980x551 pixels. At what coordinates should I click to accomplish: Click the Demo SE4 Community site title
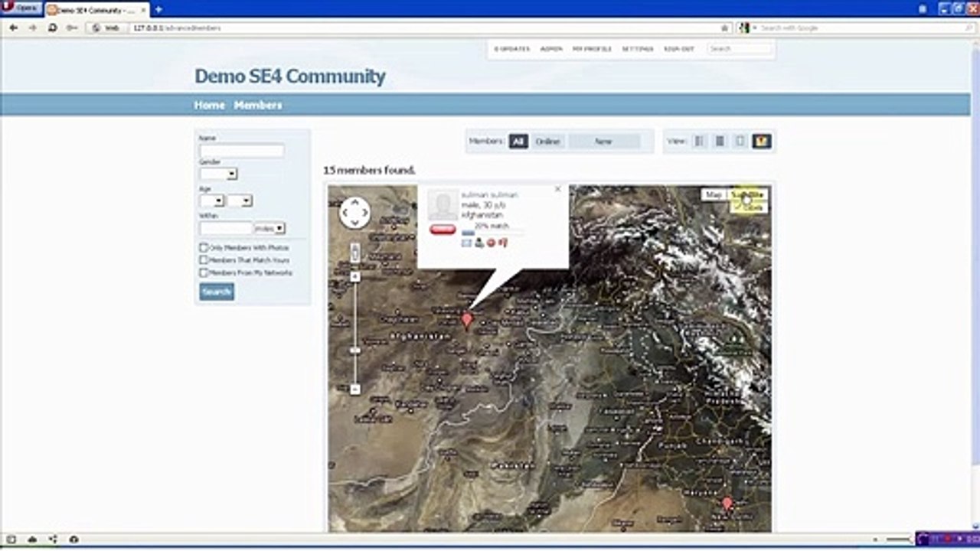(289, 77)
